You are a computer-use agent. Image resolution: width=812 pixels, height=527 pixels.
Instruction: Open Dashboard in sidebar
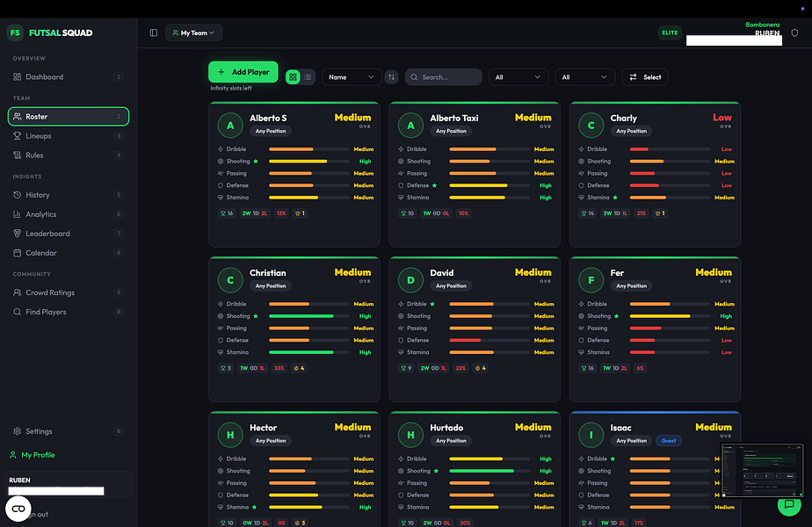pyautogui.click(x=69, y=76)
